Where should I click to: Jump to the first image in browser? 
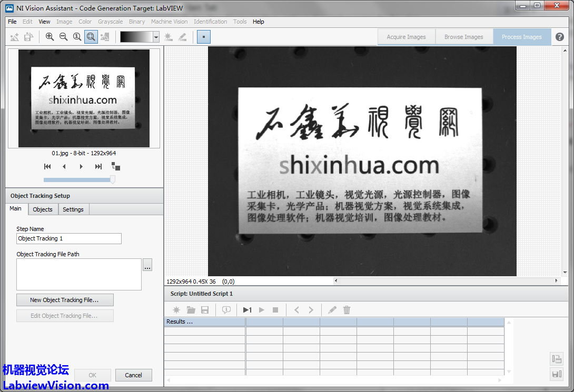pos(47,167)
